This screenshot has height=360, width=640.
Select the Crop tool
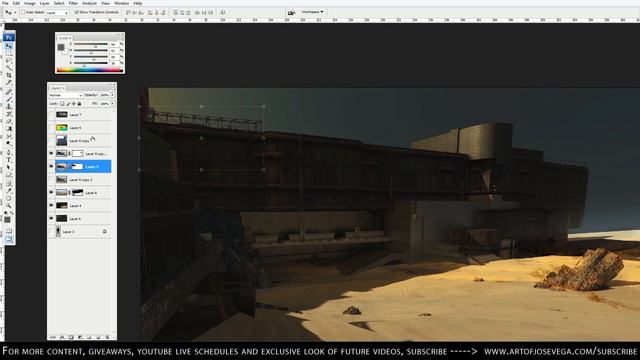coord(9,76)
